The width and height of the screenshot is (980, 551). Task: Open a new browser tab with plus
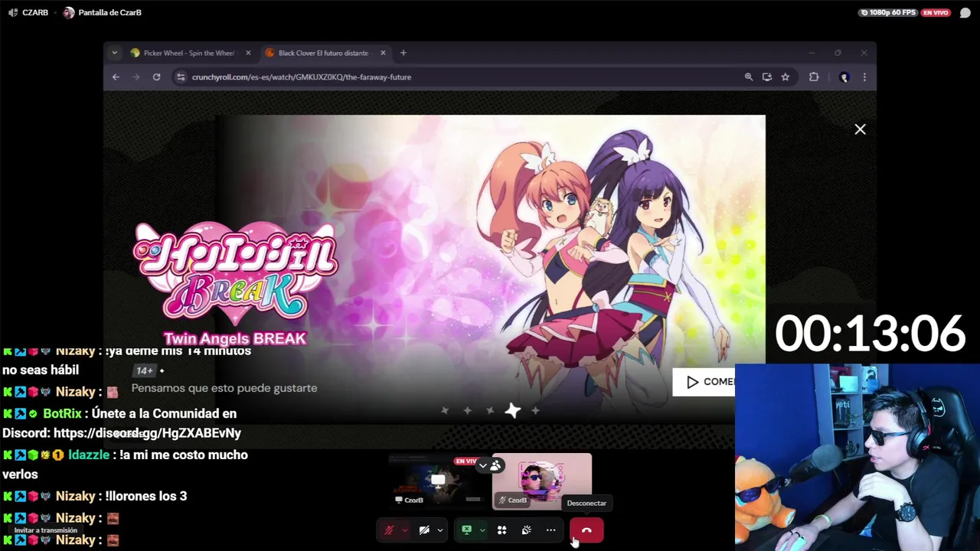pyautogui.click(x=403, y=53)
